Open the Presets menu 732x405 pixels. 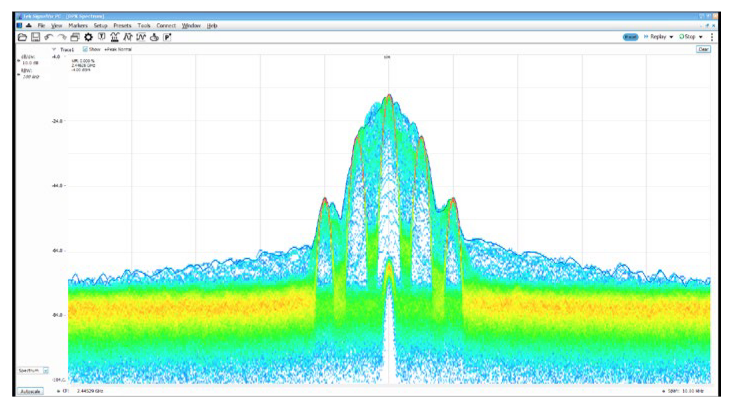pos(122,25)
